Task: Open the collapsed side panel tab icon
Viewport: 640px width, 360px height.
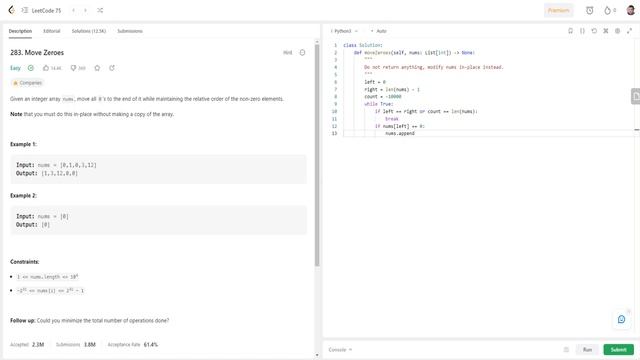Action: click(636, 96)
